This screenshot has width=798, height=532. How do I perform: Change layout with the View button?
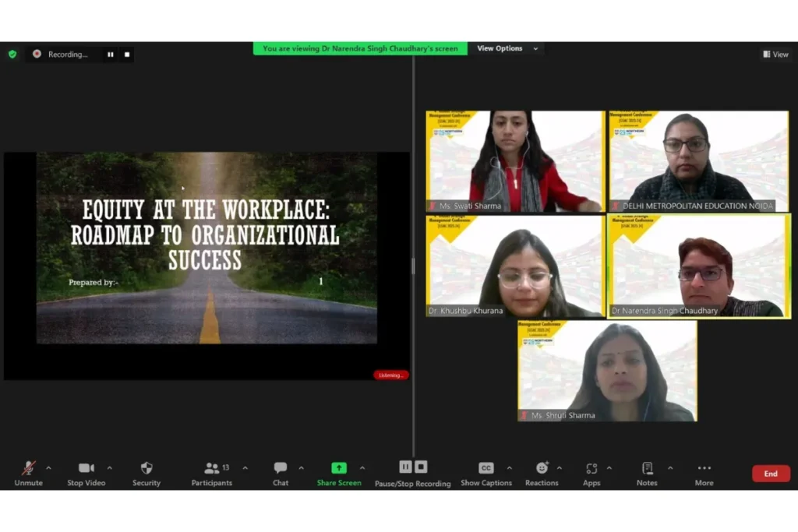(775, 54)
